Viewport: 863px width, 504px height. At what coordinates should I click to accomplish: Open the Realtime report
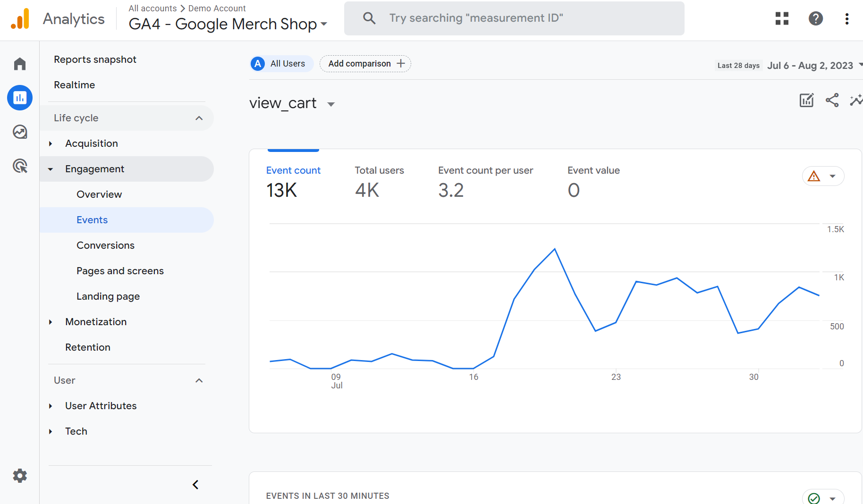(74, 85)
